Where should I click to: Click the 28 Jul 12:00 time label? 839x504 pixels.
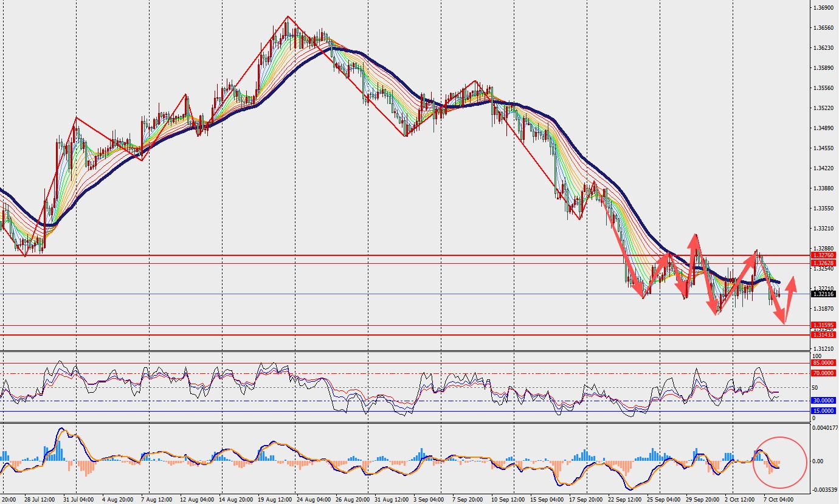click(40, 499)
